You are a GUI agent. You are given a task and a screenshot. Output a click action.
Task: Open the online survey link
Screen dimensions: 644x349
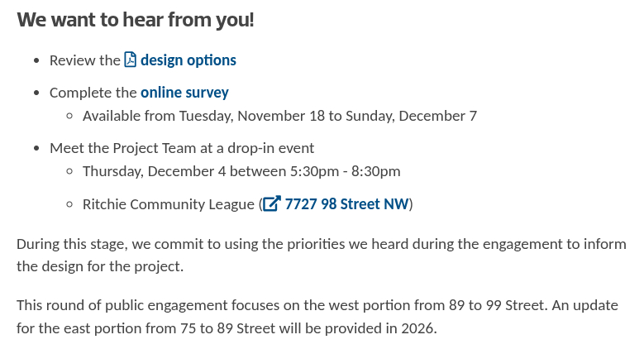coord(184,92)
